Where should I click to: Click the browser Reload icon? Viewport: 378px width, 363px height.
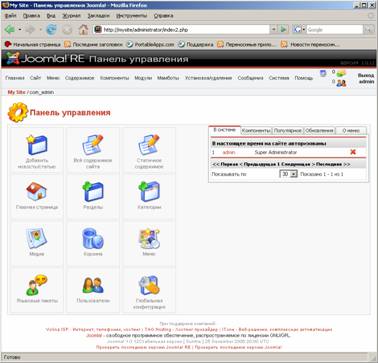pos(51,30)
